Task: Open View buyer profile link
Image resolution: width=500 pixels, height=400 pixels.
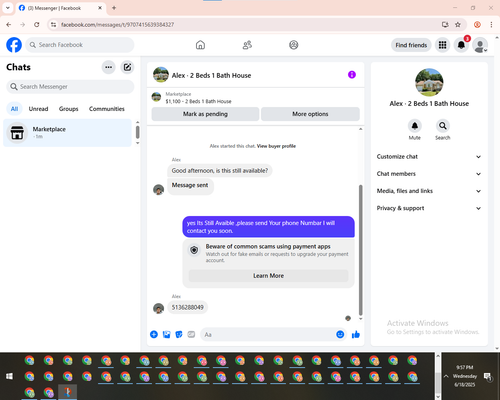Action: [276, 146]
